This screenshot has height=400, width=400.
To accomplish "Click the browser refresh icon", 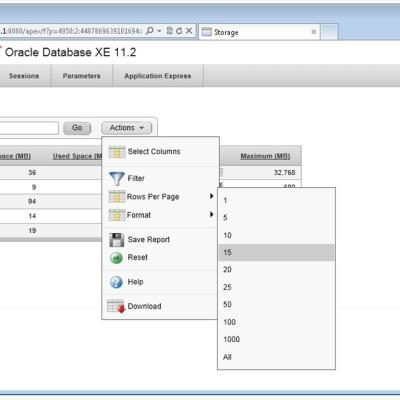I will tap(179, 31).
